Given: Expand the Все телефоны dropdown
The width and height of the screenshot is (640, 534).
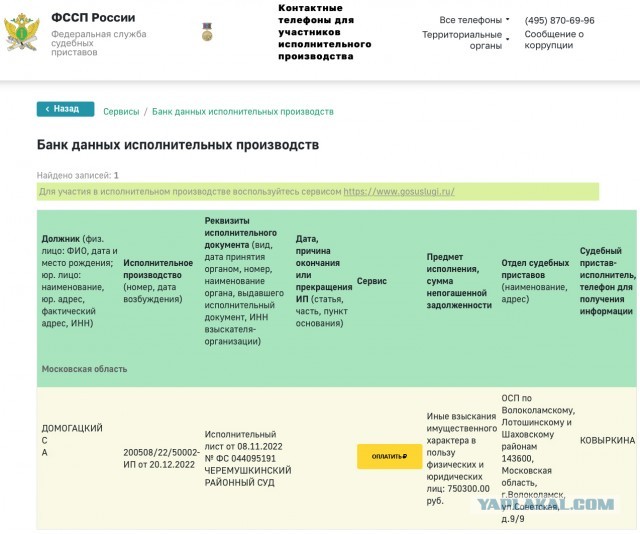Looking at the screenshot, I should click(x=474, y=20).
